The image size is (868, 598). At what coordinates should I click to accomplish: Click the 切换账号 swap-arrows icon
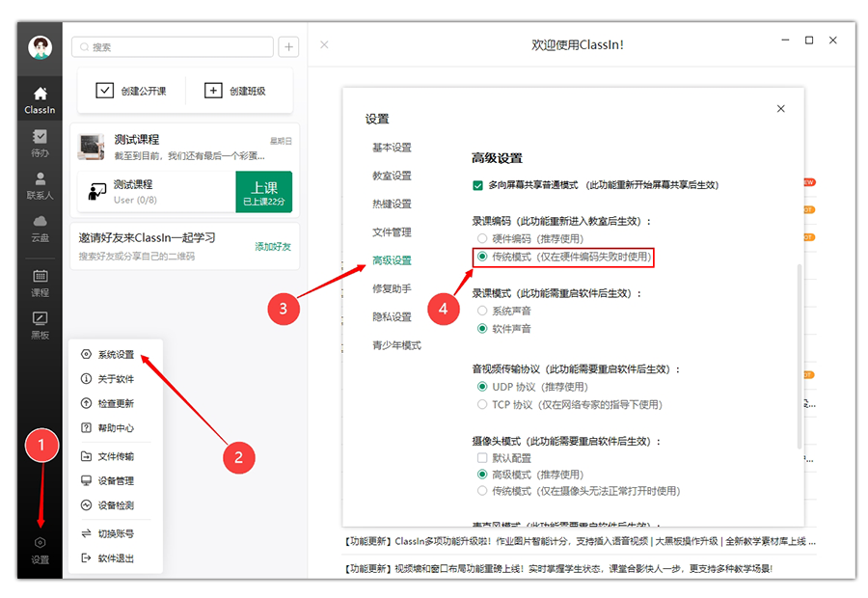(86, 533)
